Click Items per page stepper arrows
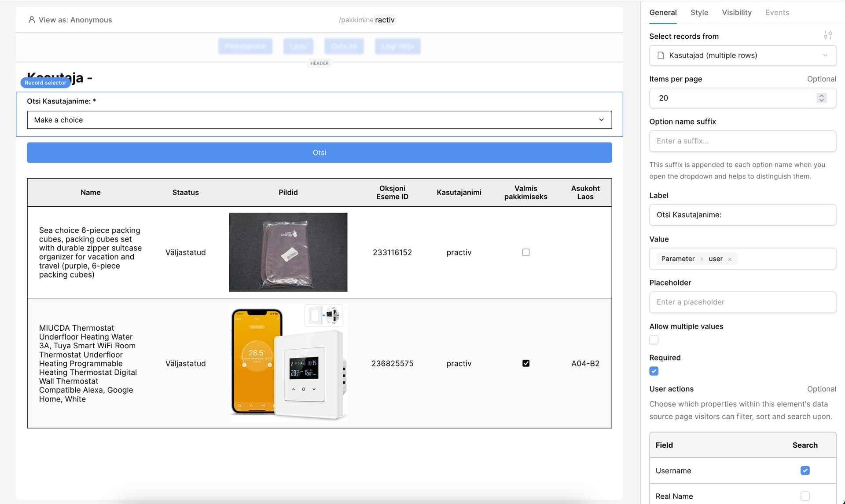Screen dimensions: 845x504 pyautogui.click(x=821, y=98)
